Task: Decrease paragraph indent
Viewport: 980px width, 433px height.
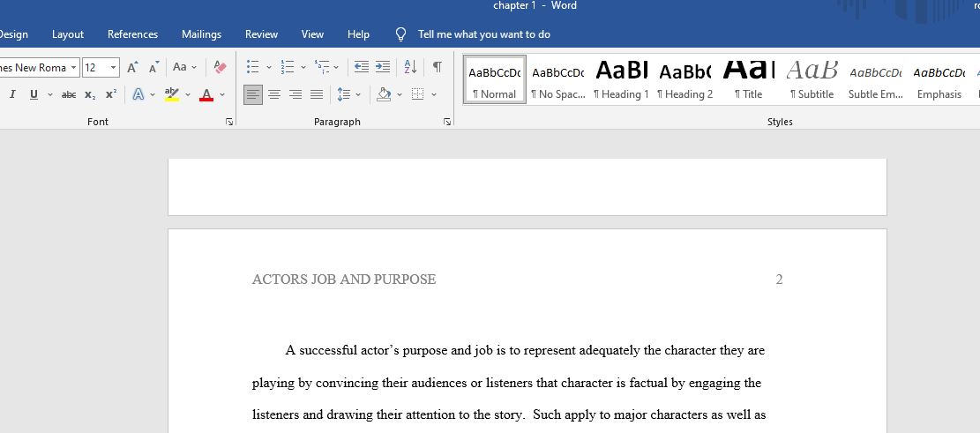Action: (362, 67)
